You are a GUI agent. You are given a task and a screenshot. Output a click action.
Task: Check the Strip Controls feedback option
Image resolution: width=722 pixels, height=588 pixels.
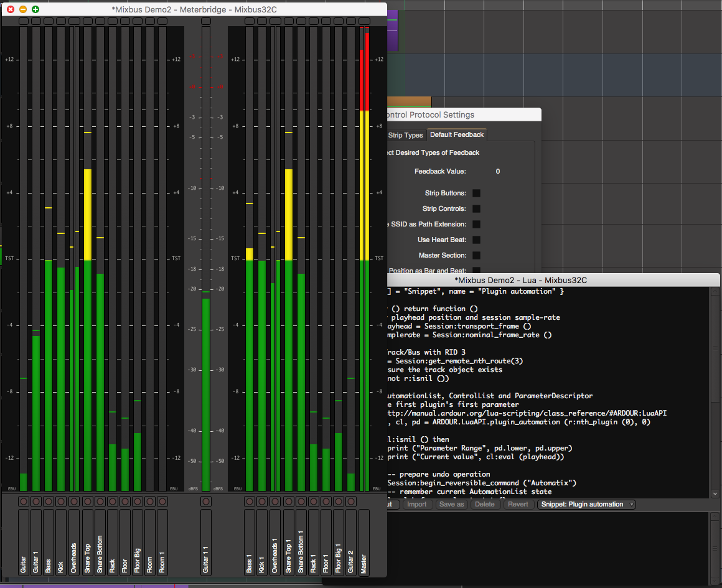point(476,209)
